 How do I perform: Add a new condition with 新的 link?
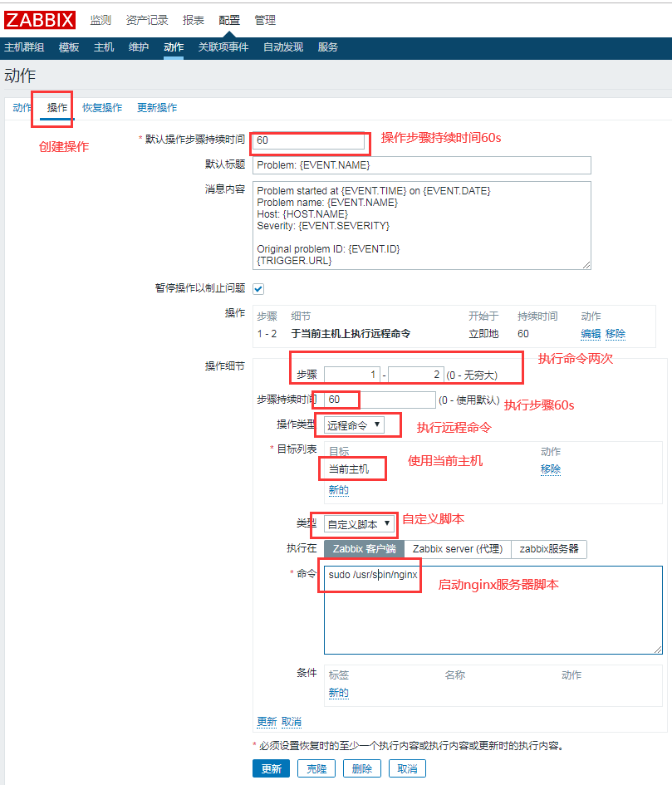(339, 693)
